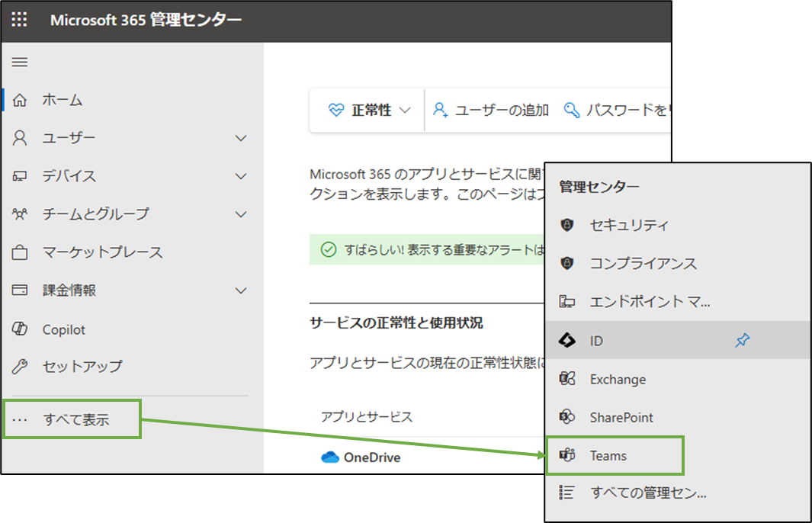812x523 pixels.
Task: Click the Copilot icon in sidebar
Action: click(20, 329)
